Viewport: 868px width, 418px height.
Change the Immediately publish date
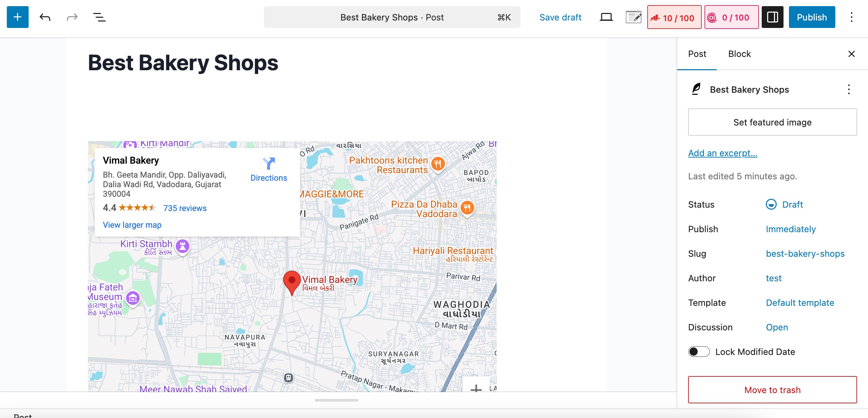[x=791, y=229]
